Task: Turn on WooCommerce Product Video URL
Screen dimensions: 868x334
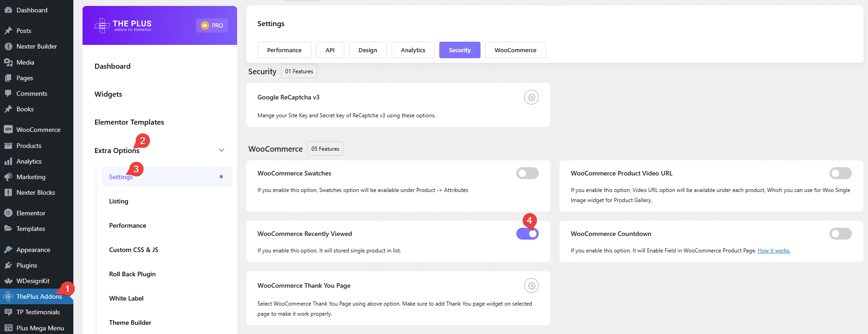Action: click(x=840, y=173)
